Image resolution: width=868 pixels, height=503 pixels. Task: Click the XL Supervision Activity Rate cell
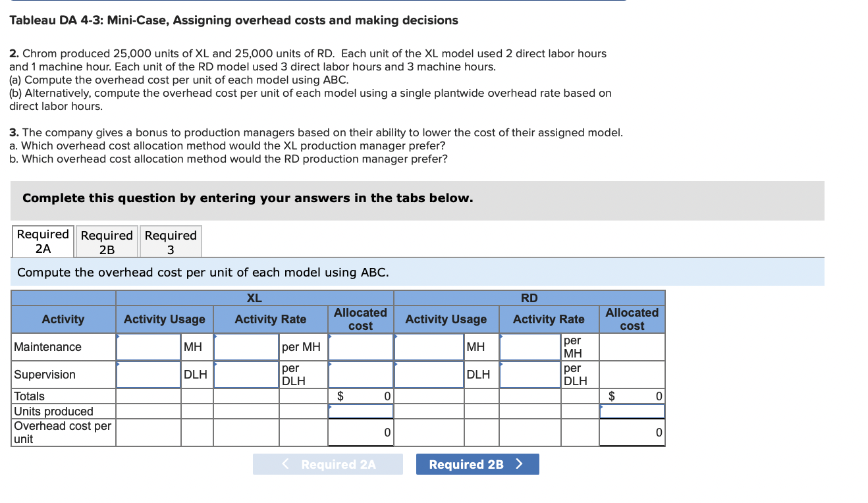(245, 374)
